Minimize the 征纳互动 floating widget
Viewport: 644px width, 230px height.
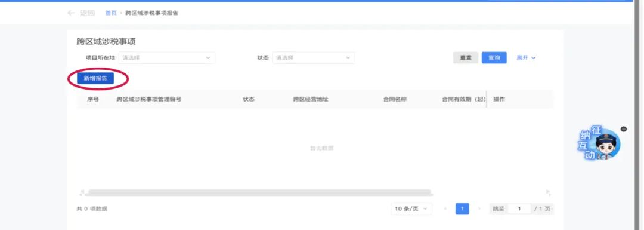coord(624,129)
